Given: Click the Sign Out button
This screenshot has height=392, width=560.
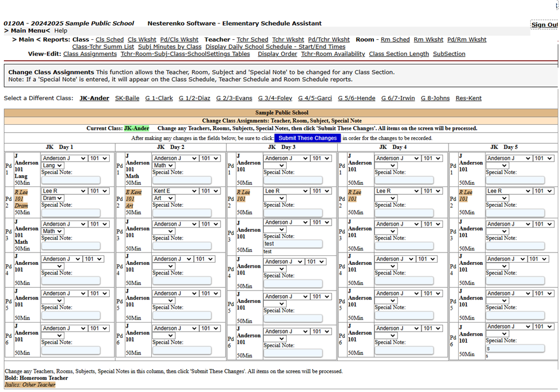Looking at the screenshot, I should (x=544, y=25).
